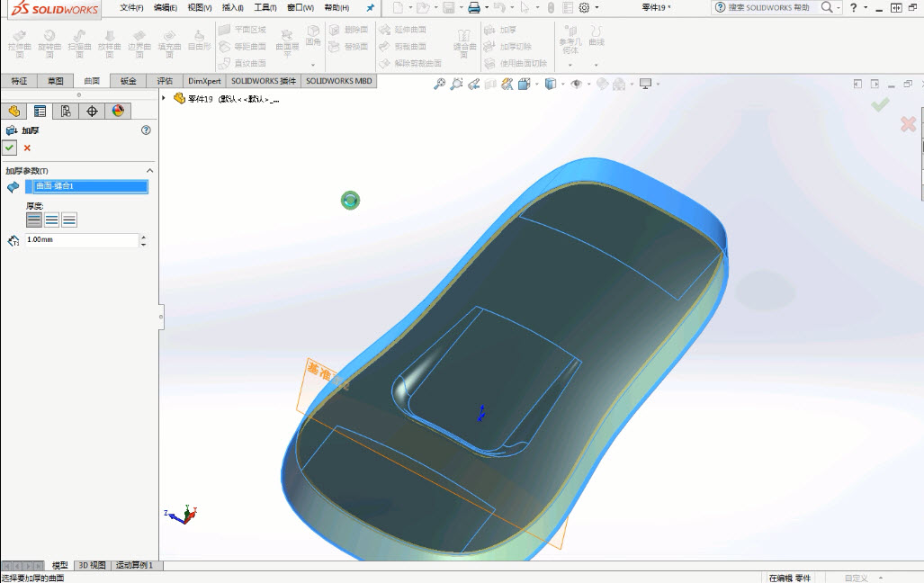Open the 文件(F) menu
The width and height of the screenshot is (924, 583).
tap(131, 8)
